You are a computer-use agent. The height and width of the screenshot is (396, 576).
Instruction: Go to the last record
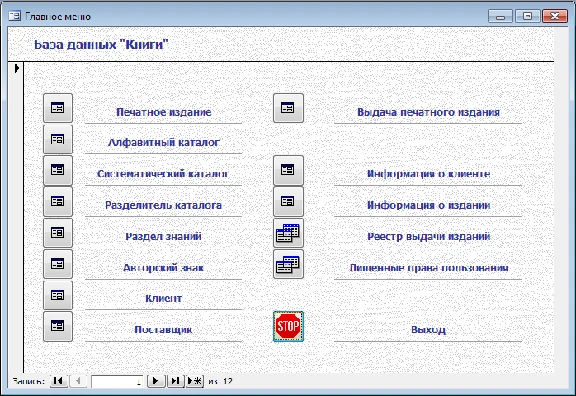point(176,381)
